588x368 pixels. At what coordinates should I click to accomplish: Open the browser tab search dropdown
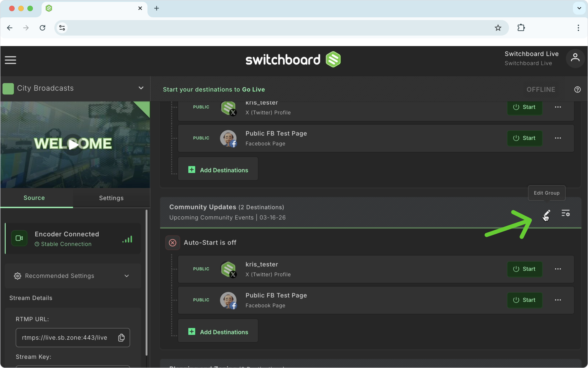pos(579,8)
